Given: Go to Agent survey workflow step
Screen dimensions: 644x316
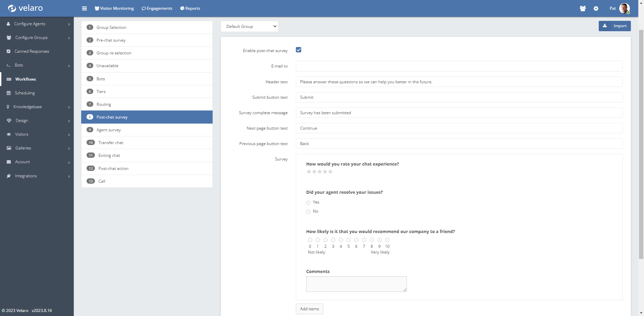Looking at the screenshot, I should tap(109, 130).
